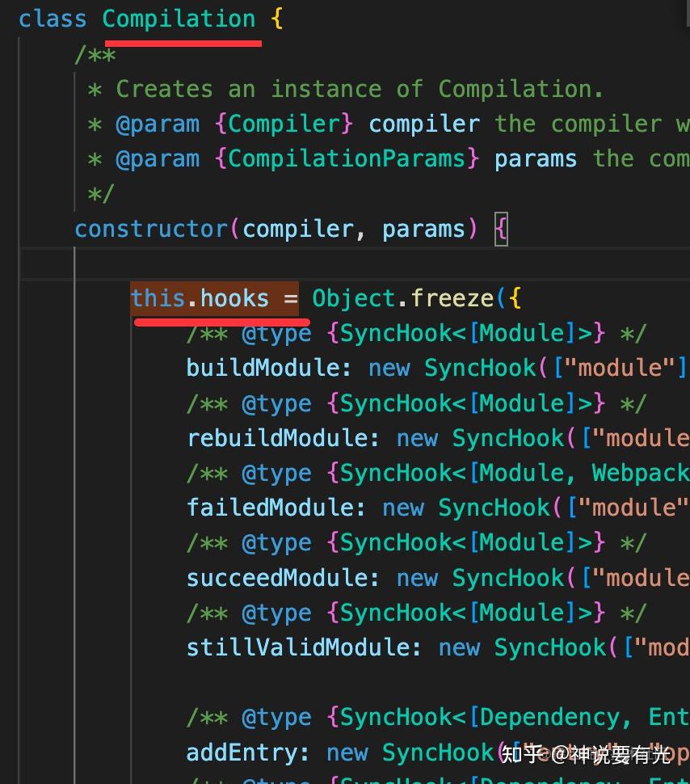Click the class name Compilation

[179, 19]
